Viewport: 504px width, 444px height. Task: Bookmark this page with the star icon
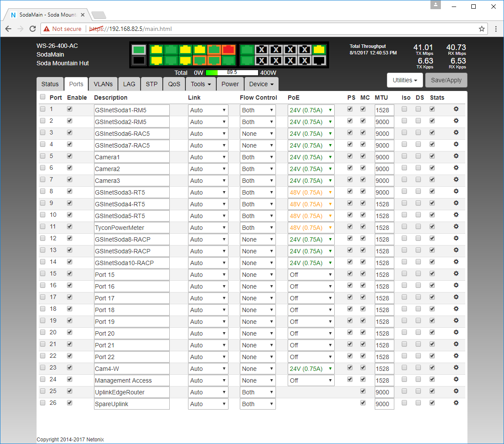(482, 29)
